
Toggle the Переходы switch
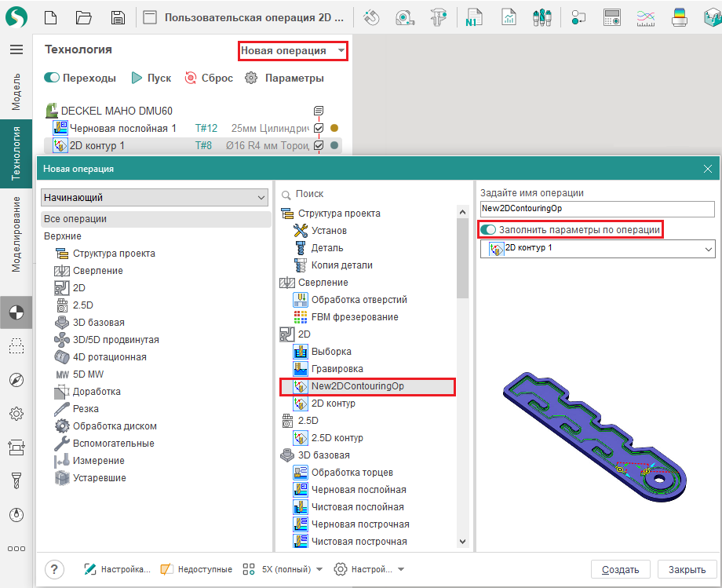coord(53,79)
